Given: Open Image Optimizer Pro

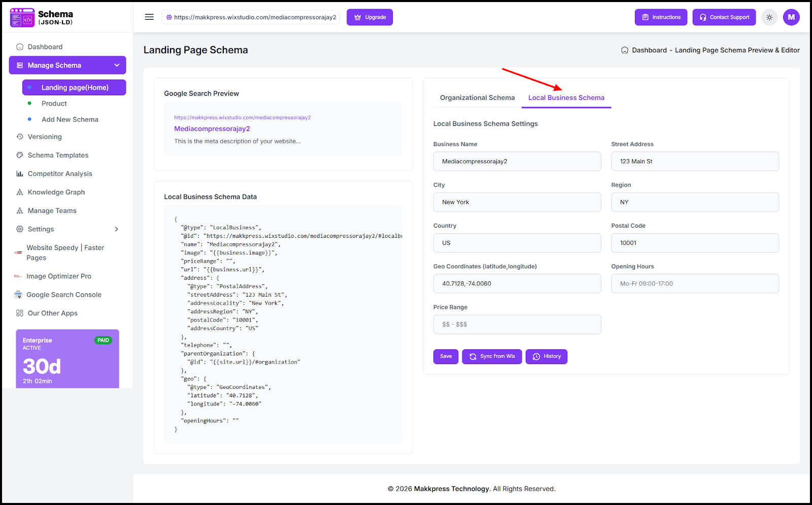Looking at the screenshot, I should [x=58, y=276].
